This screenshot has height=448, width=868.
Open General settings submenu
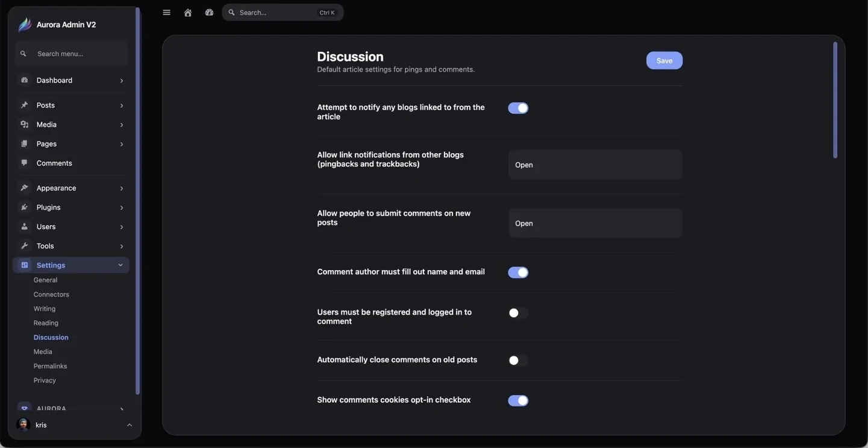(46, 280)
